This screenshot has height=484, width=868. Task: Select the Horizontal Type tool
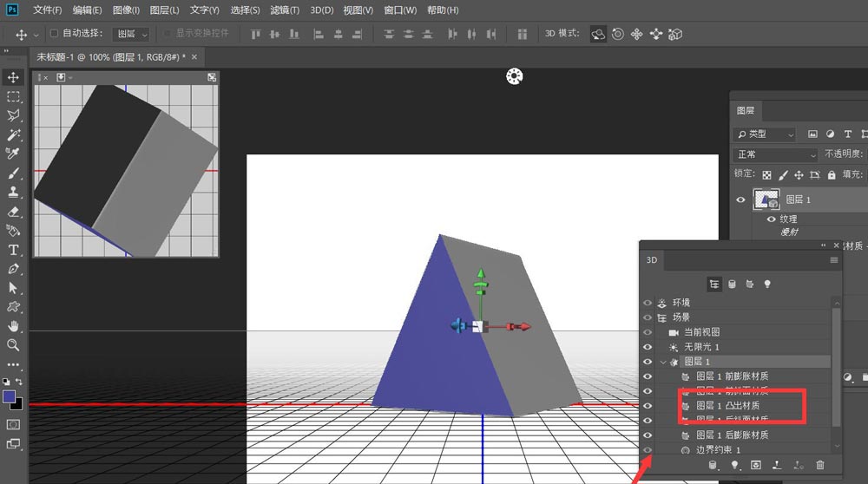tap(14, 250)
